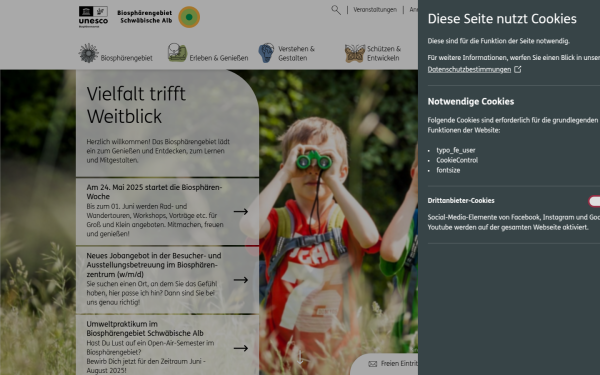Click the CookieControl cookie entry
600x375 pixels.
tap(457, 160)
